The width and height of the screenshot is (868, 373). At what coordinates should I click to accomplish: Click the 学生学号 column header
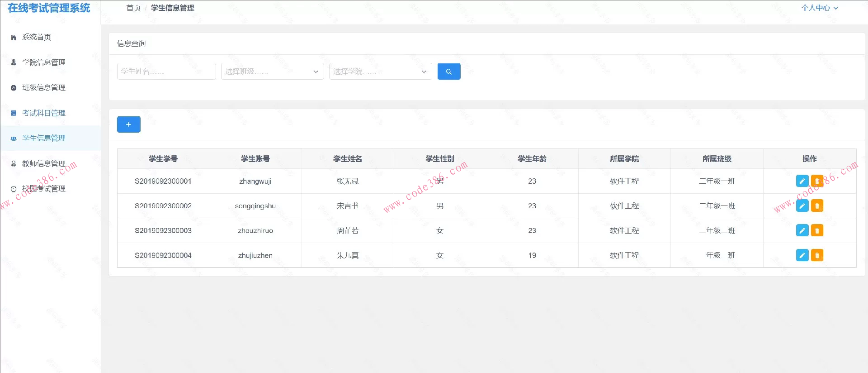tap(163, 159)
